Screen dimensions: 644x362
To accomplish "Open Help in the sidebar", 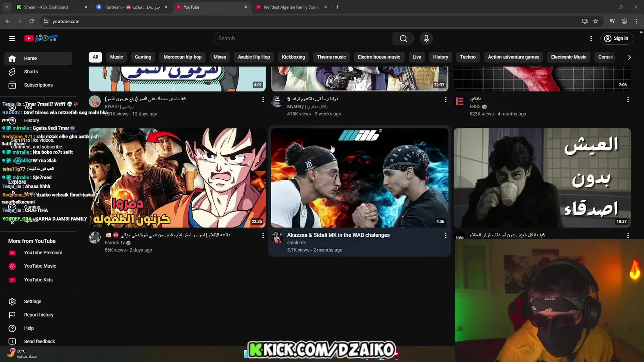I will [x=38, y=328].
